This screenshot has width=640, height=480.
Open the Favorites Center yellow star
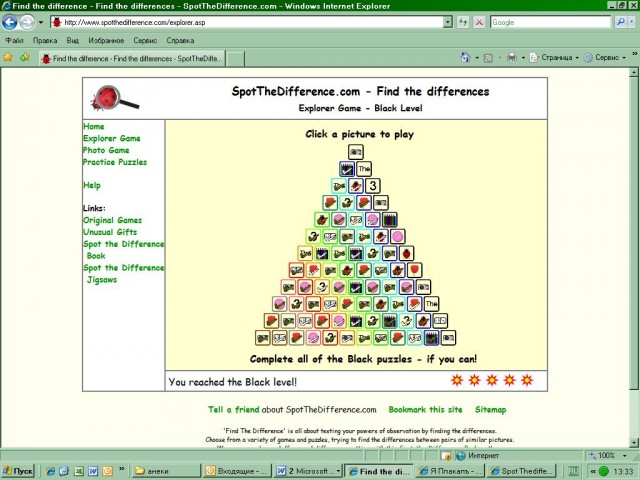coord(8,57)
